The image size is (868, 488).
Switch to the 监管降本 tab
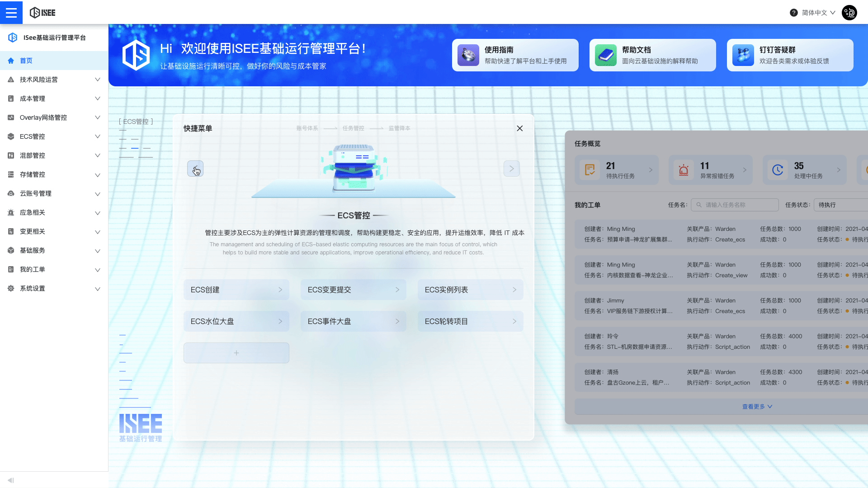tap(399, 128)
